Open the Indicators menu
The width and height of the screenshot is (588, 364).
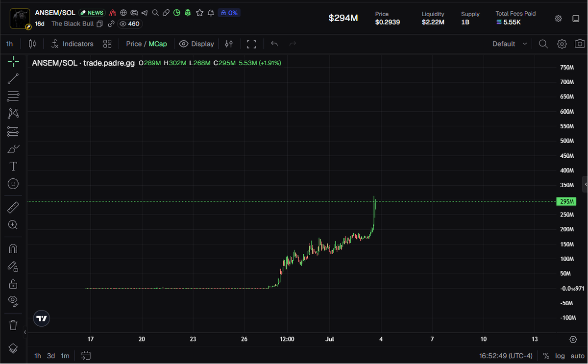point(73,44)
